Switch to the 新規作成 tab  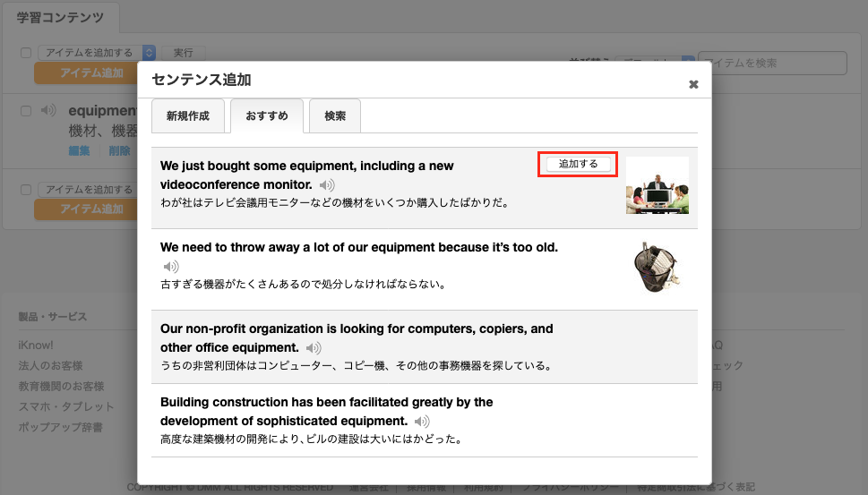point(188,116)
